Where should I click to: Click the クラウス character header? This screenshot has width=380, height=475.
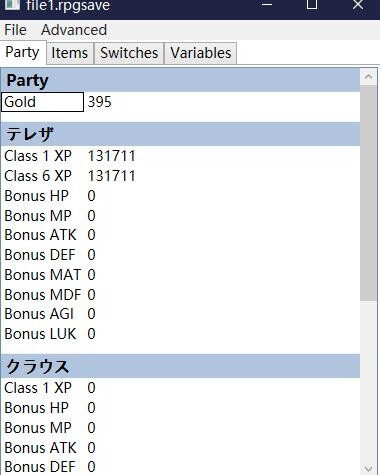[180, 366]
